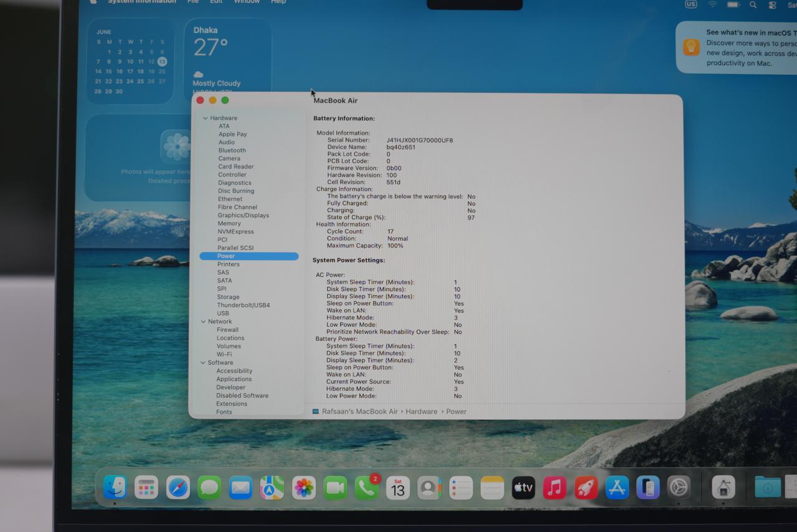
Task: Select Bluetooth in sidebar
Action: click(232, 150)
